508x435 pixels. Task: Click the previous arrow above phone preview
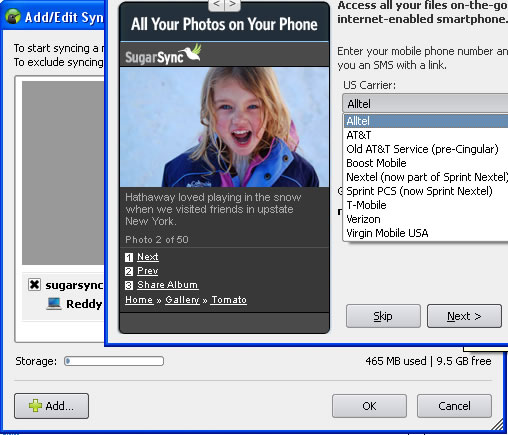pyautogui.click(x=217, y=4)
